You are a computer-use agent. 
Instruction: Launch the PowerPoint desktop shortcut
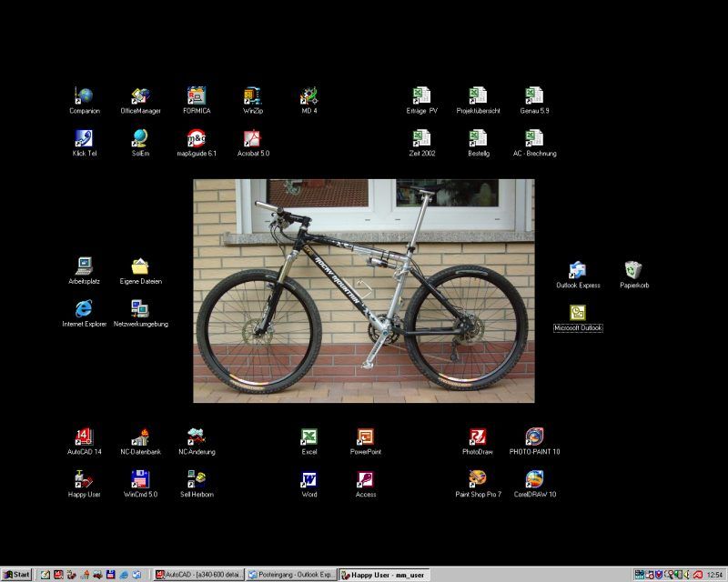point(365,437)
